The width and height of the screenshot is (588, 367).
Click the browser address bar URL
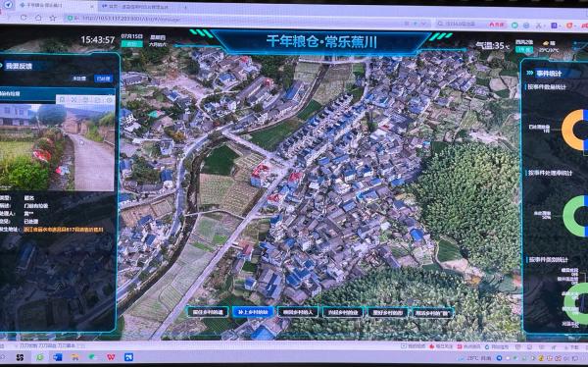coord(131,19)
